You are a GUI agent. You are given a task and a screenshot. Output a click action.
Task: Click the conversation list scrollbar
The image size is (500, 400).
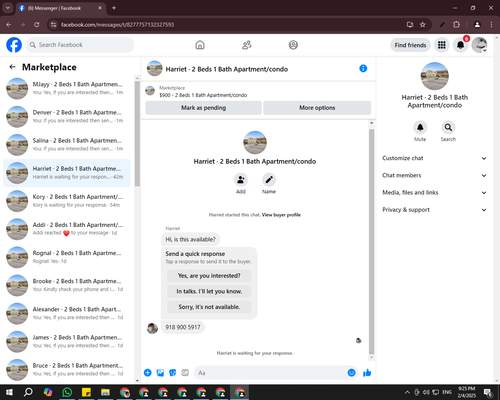(137, 133)
